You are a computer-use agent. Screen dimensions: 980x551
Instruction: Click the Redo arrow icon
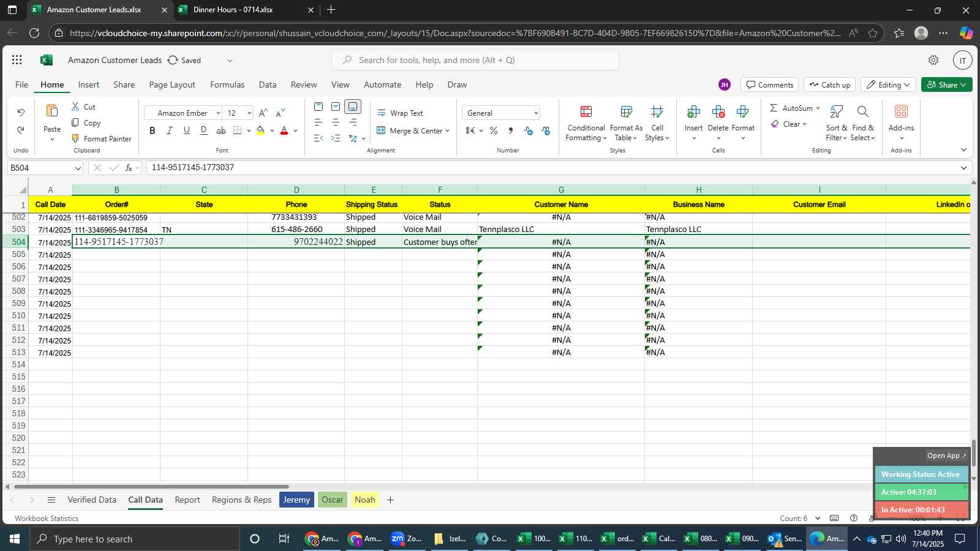(x=21, y=130)
